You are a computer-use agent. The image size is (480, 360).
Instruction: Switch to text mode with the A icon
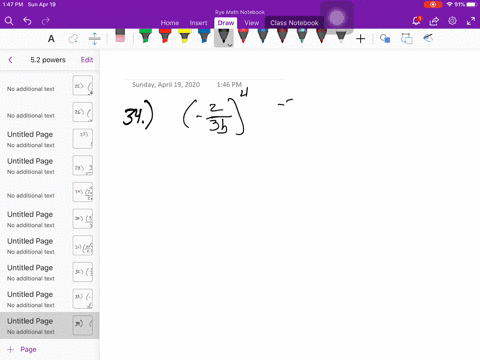pyautogui.click(x=51, y=39)
